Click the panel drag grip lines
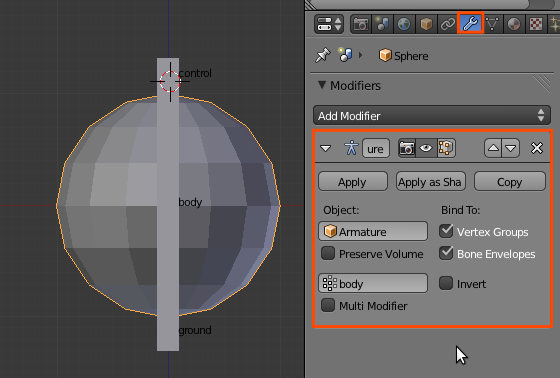Viewport: 560px width, 378px height. click(542, 84)
